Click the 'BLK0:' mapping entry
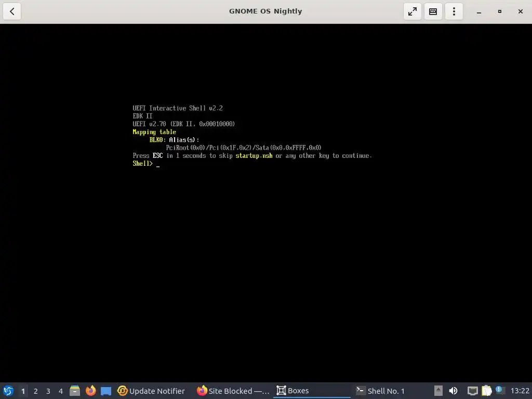Screen dimensions: 532x399 (x=157, y=140)
